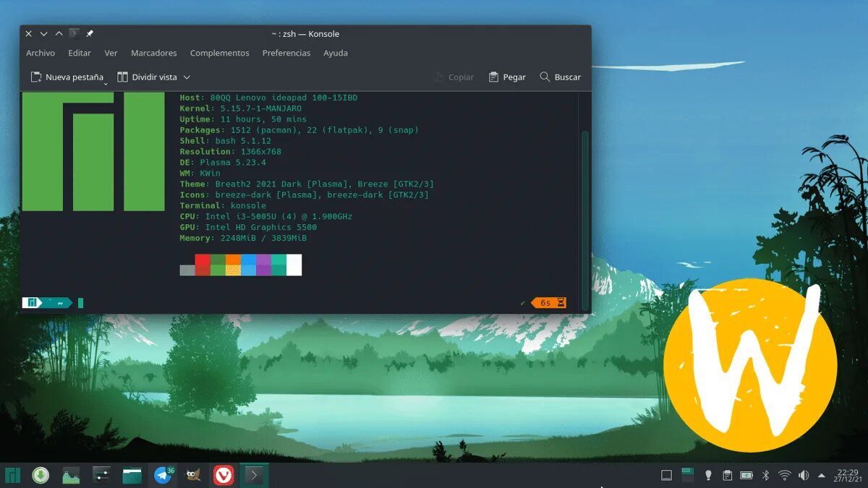
Task: Click the GPU Intel HD Graphics 5500 line
Action: pyautogui.click(x=248, y=228)
